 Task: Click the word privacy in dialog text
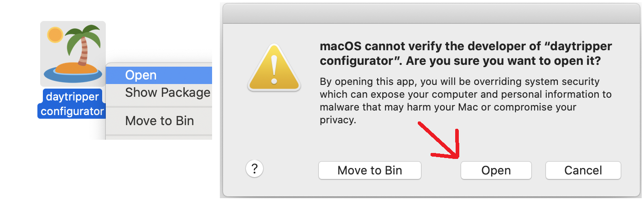pos(338,121)
